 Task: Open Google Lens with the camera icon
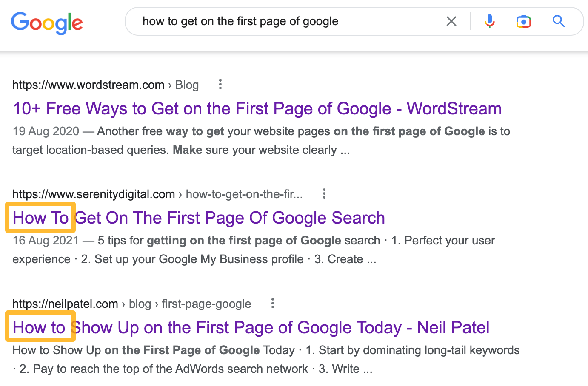[524, 21]
